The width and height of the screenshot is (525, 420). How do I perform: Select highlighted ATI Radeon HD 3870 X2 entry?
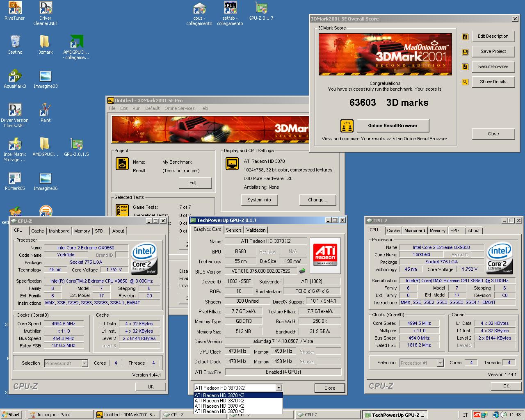click(238, 395)
